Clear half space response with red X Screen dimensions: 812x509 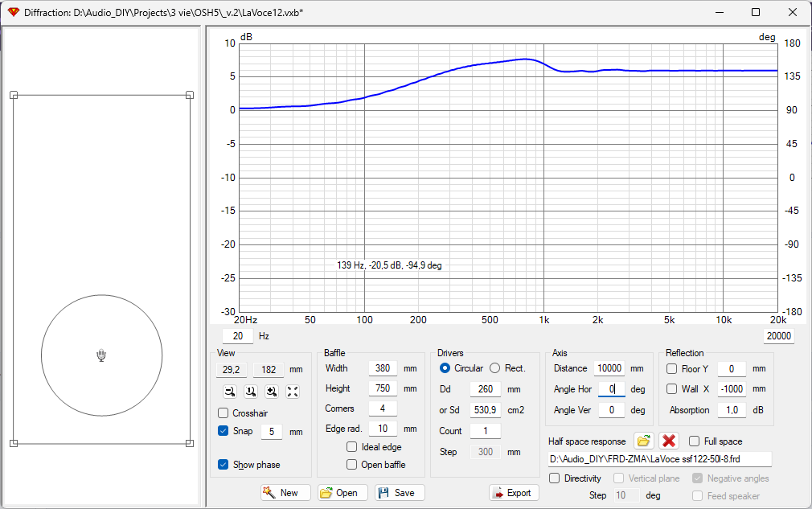pyautogui.click(x=669, y=441)
